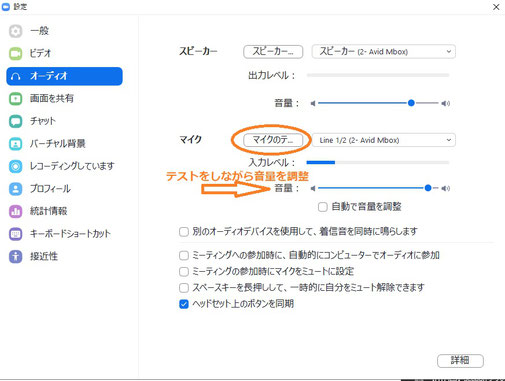This screenshot has height=381, width=505.
Task: Click the Chat (チャット) bubble icon
Action: coord(15,121)
